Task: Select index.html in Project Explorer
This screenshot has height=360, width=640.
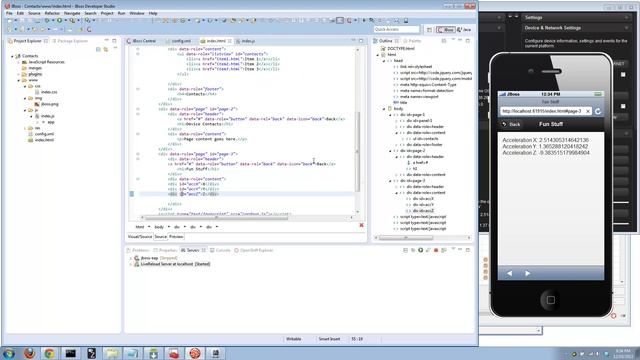Action: [x=44, y=140]
